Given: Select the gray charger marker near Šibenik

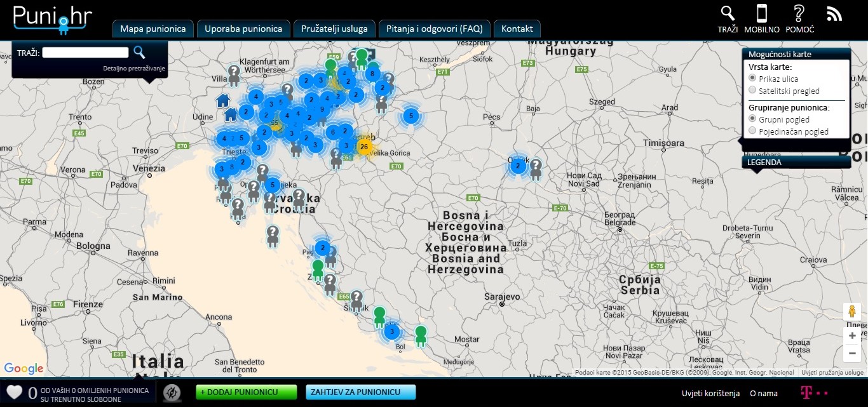Looking at the screenshot, I should coord(356,300).
